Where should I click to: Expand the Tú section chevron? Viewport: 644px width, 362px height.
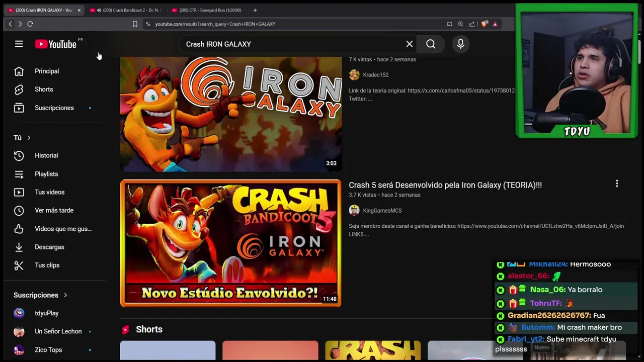(29, 138)
